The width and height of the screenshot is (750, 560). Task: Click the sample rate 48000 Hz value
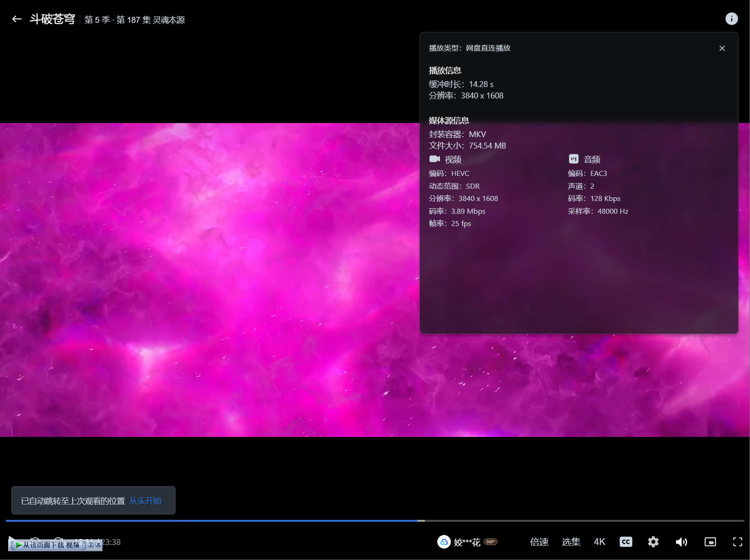(613, 211)
